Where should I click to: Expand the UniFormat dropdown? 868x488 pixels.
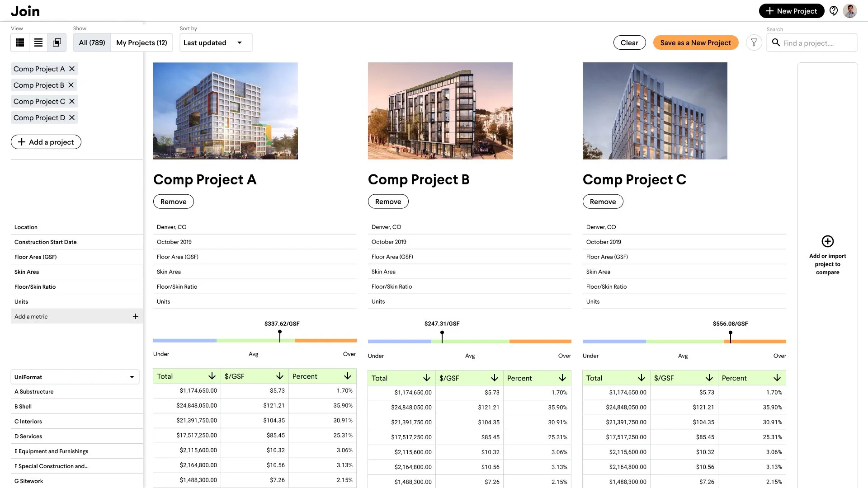[75, 377]
